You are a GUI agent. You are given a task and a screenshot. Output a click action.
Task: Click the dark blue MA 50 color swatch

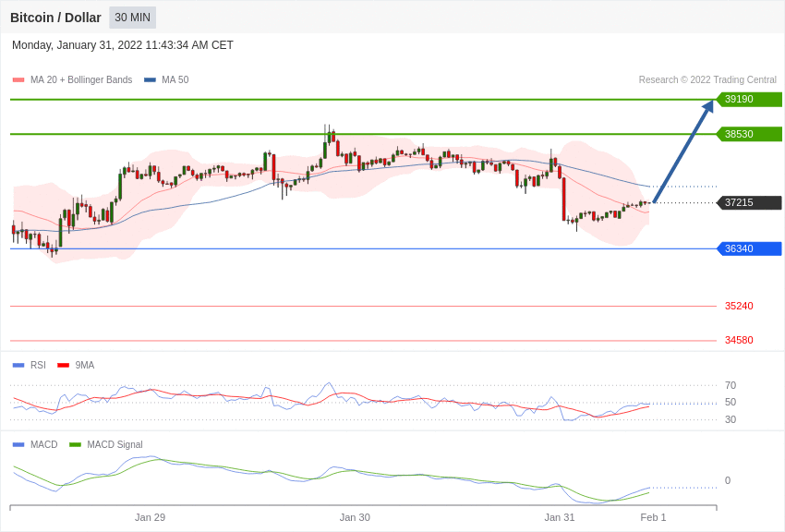[x=150, y=80]
